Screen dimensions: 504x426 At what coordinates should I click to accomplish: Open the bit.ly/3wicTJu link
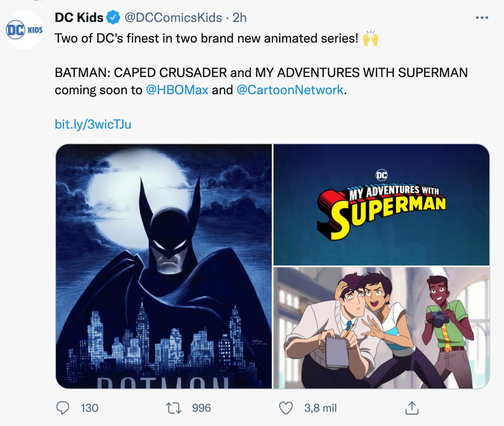tap(93, 124)
